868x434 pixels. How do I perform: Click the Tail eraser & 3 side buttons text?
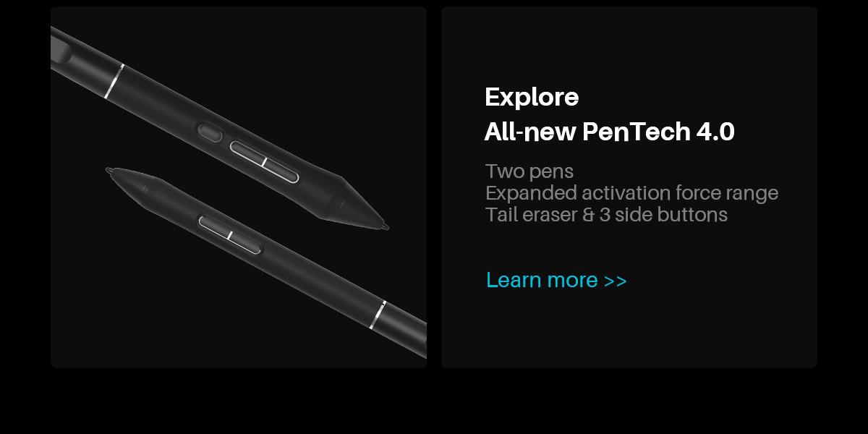(x=606, y=215)
